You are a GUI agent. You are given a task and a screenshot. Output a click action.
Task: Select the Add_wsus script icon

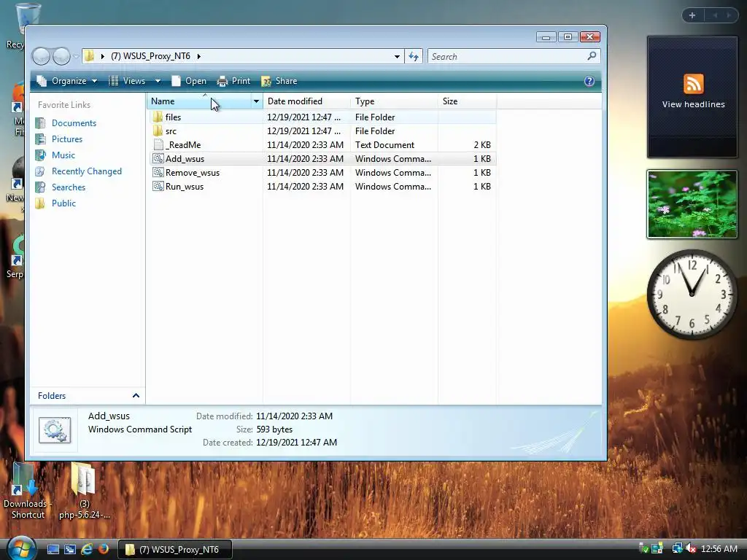[158, 158]
